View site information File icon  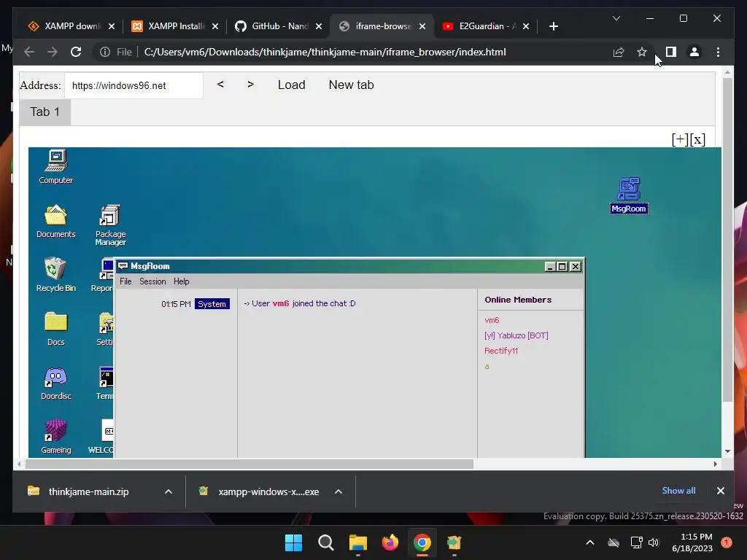point(116,52)
